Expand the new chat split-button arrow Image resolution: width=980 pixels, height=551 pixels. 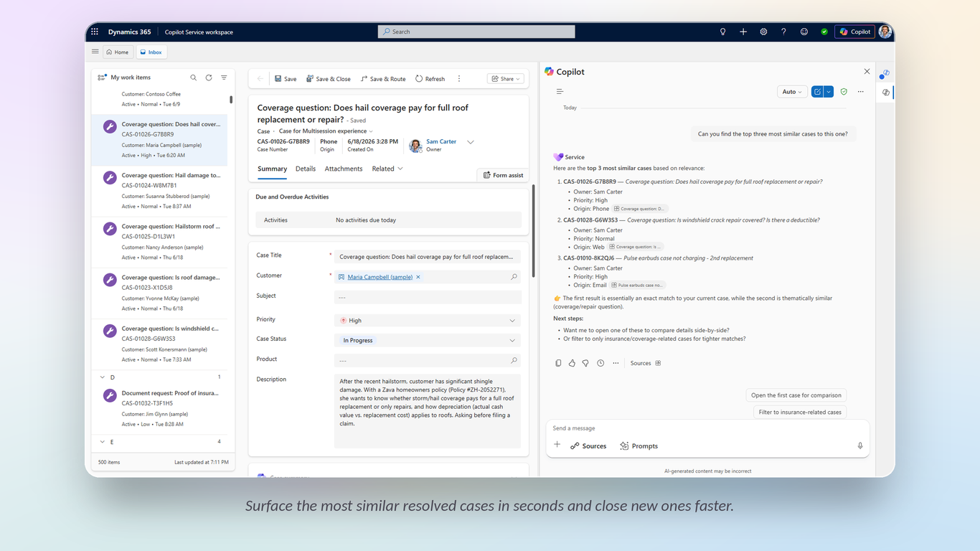coord(829,92)
